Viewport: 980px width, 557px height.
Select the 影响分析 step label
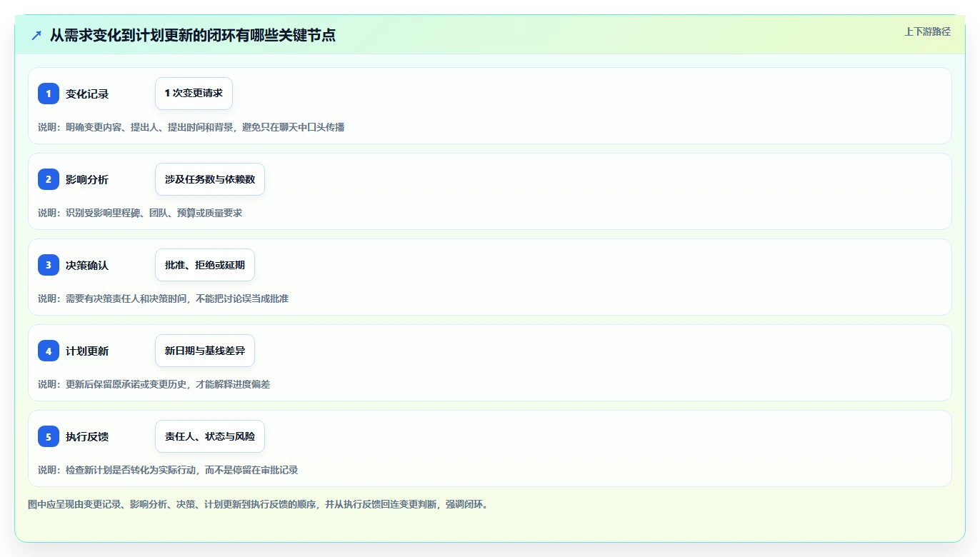tap(87, 179)
